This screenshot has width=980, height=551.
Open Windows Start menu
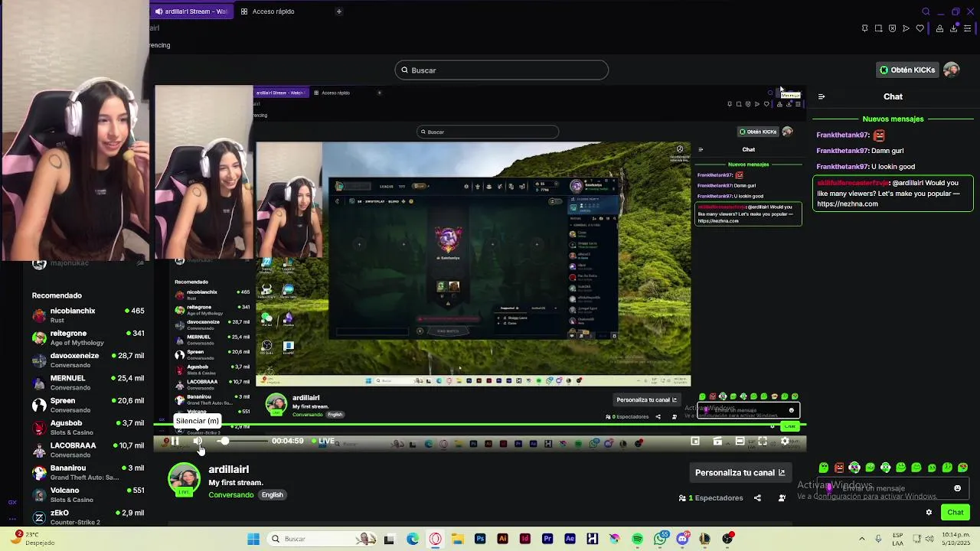click(x=253, y=539)
